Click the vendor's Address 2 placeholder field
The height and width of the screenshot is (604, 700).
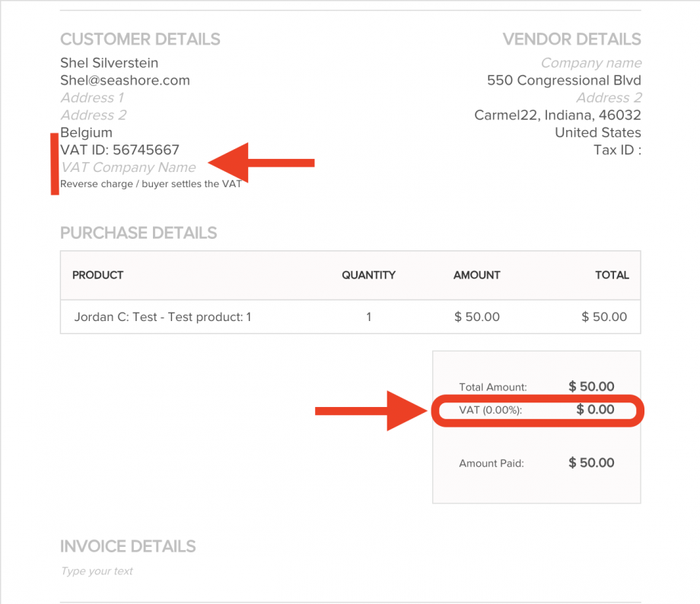coord(608,98)
